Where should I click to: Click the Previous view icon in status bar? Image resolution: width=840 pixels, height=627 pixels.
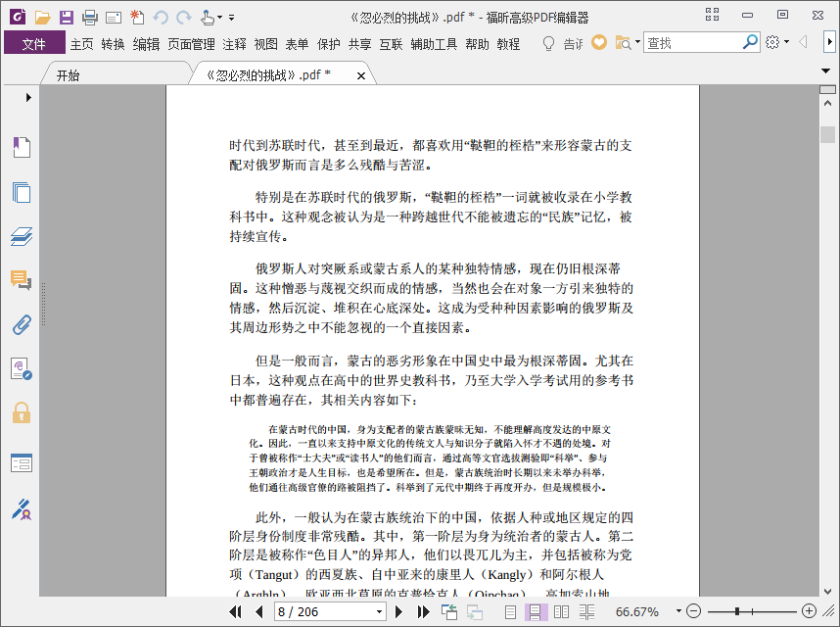(449, 611)
